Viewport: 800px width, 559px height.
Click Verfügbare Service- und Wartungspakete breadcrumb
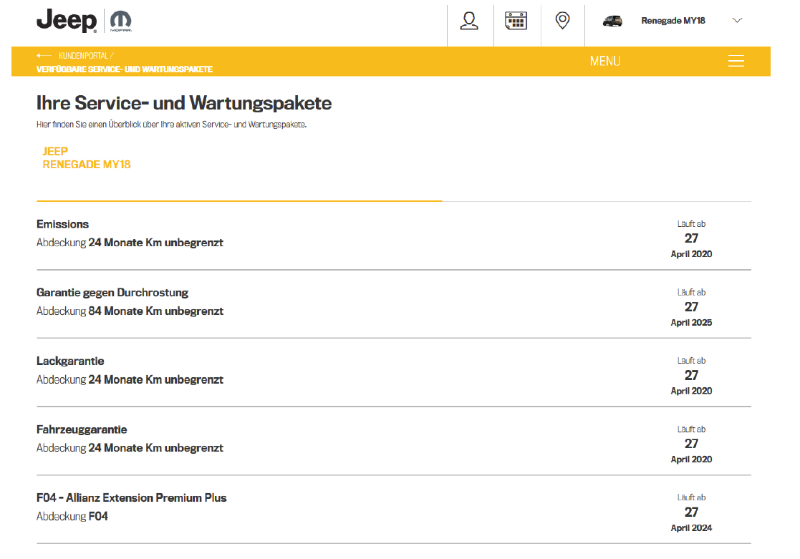pos(124,69)
